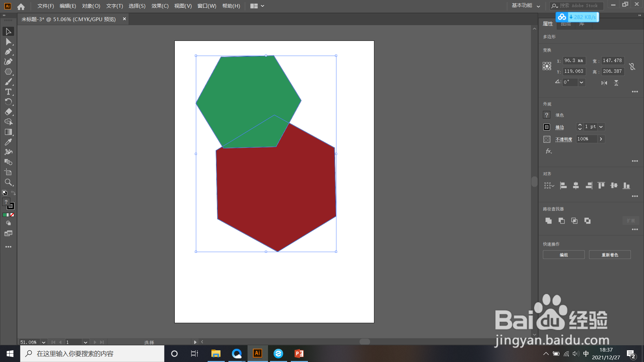Viewport: 644px width, 362px height.
Task: Choose the Eyedropper tool
Action: click(8, 142)
